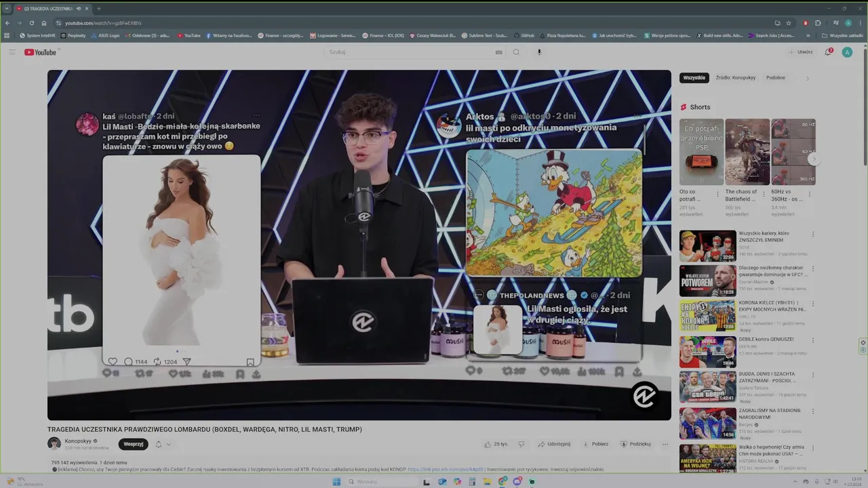Image resolution: width=868 pixels, height=488 pixels.
Task: Open the PSP Short thumbnail
Action: (701, 152)
